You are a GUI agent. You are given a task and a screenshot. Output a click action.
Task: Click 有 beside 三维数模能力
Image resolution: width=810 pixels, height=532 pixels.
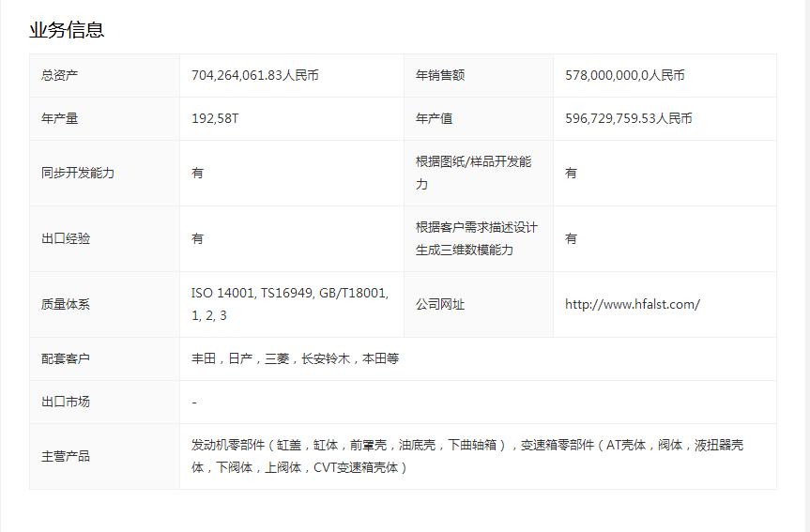pos(571,238)
